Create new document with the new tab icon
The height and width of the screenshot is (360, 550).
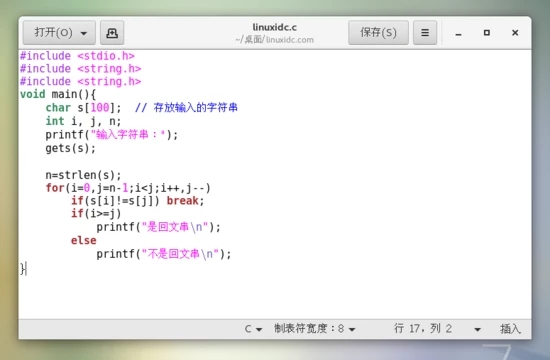click(112, 33)
